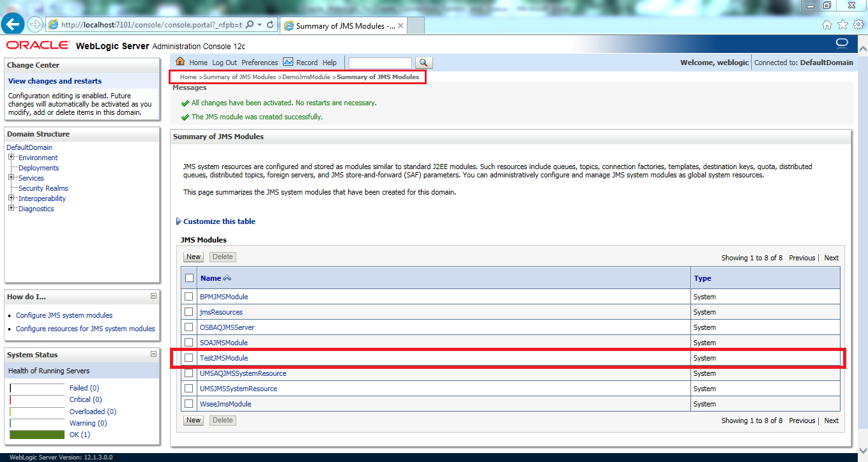Click the Home house icon in toolbar

coord(180,62)
